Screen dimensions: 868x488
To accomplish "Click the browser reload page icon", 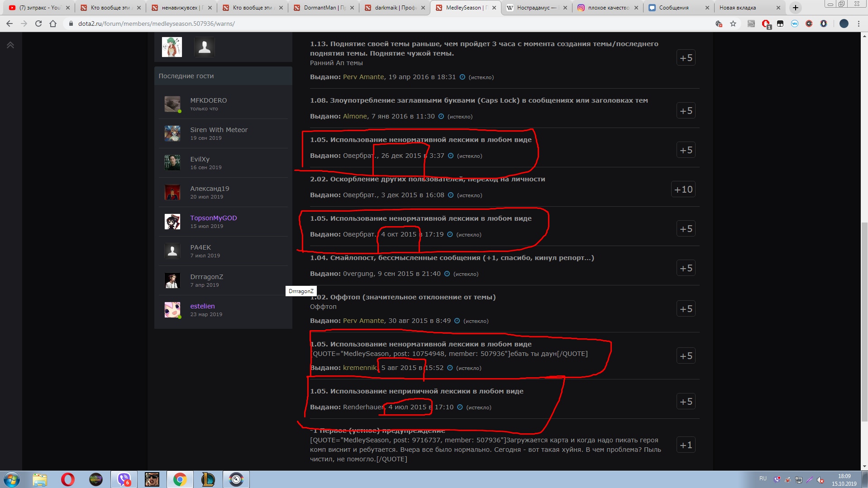I will (38, 24).
